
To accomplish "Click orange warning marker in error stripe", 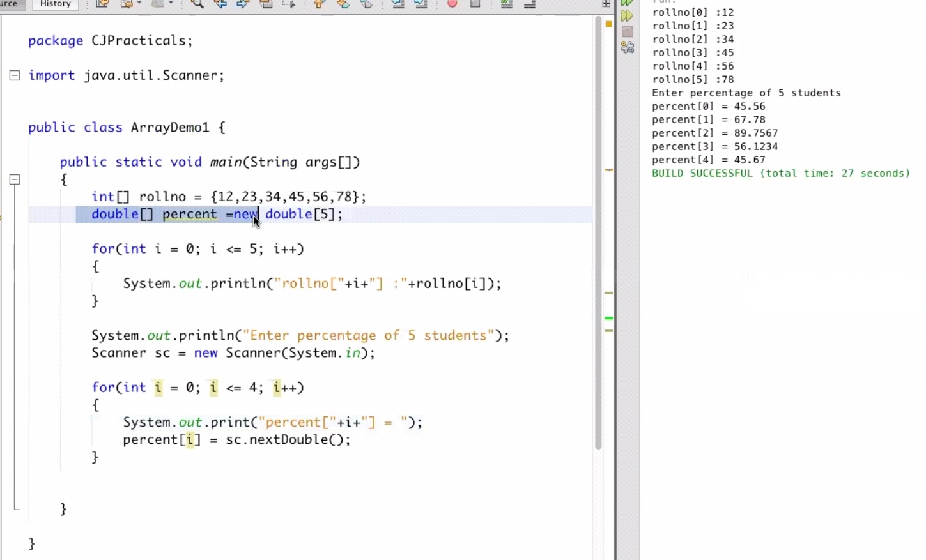I will pyautogui.click(x=609, y=24).
